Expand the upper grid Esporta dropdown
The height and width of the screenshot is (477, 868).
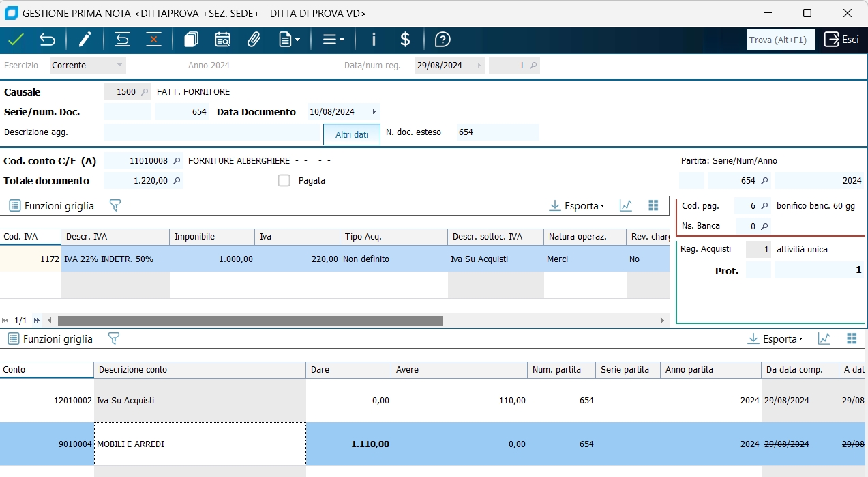tap(577, 206)
